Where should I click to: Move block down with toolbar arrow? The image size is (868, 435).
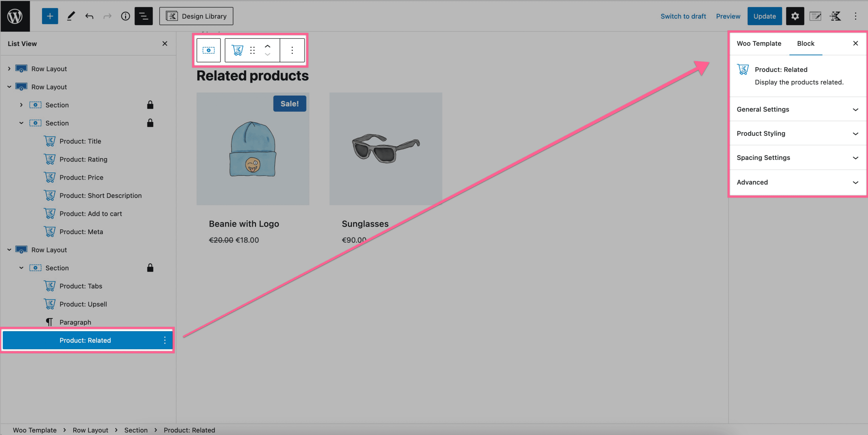point(268,54)
